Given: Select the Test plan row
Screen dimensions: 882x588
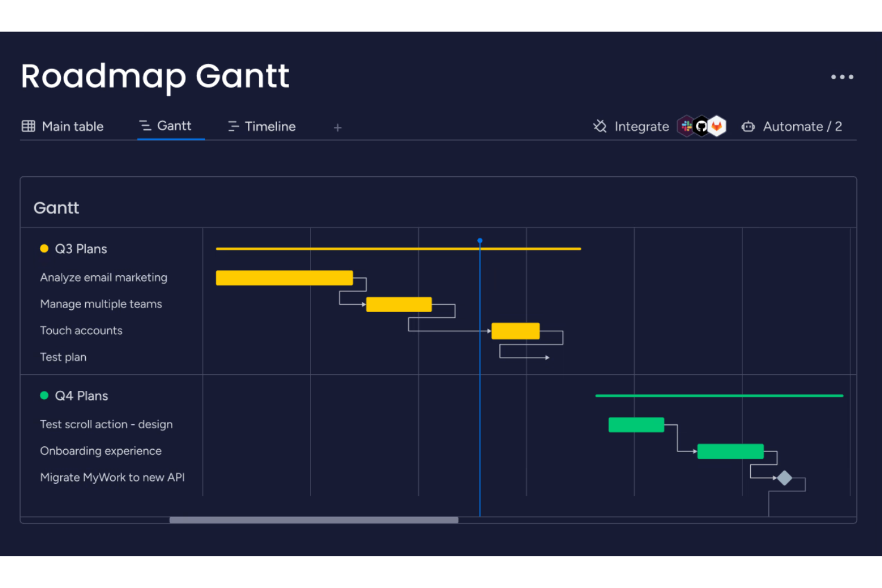Looking at the screenshot, I should 63,357.
